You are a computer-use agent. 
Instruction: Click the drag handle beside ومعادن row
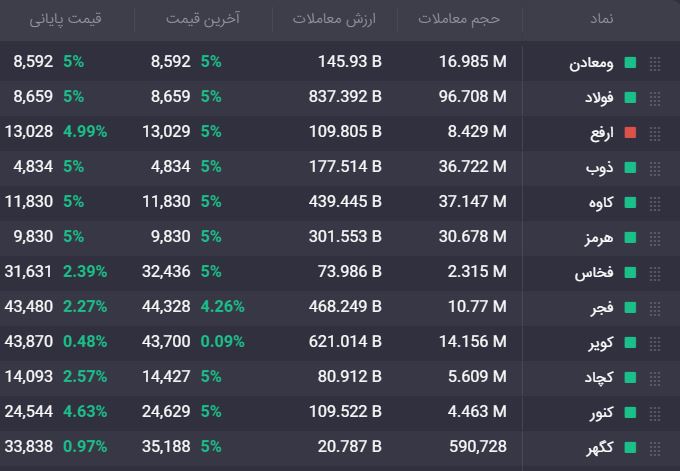[655, 63]
